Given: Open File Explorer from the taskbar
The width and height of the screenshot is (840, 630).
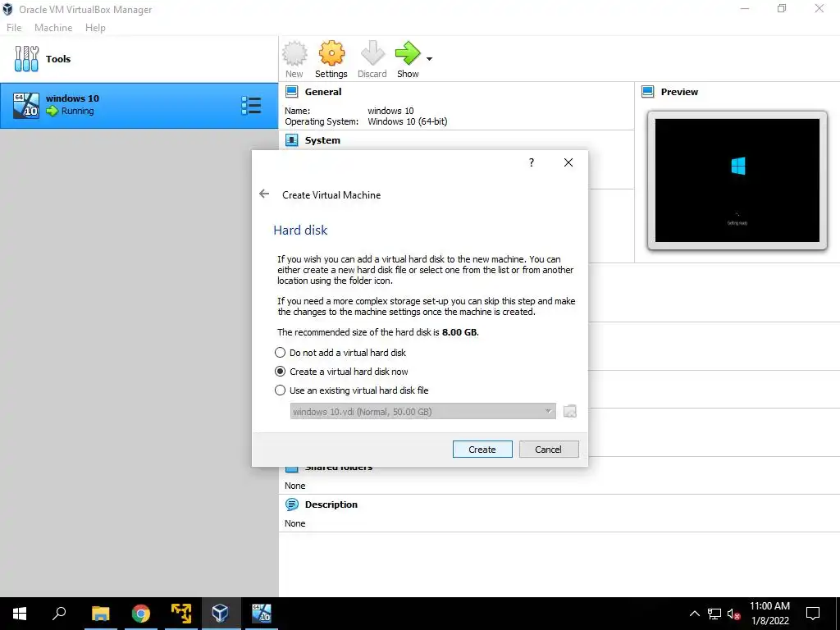Looking at the screenshot, I should coord(100,614).
